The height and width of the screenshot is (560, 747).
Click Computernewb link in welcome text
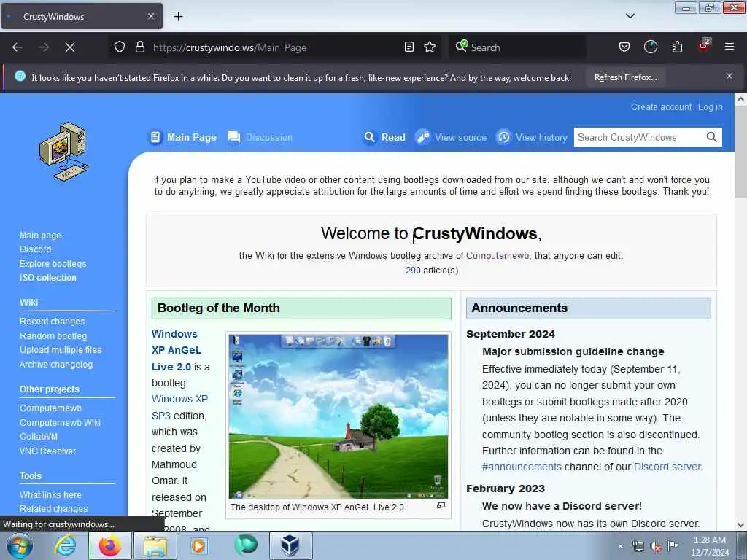coord(498,256)
